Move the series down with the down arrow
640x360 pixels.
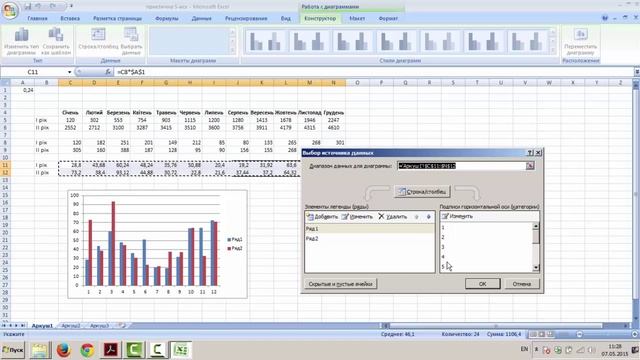pos(429,217)
